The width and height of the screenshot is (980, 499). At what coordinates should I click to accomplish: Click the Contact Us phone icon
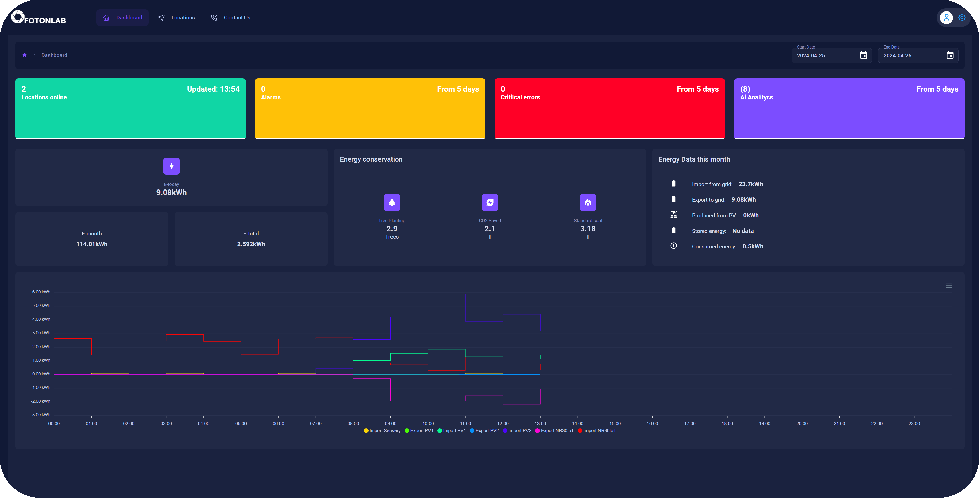coord(214,18)
